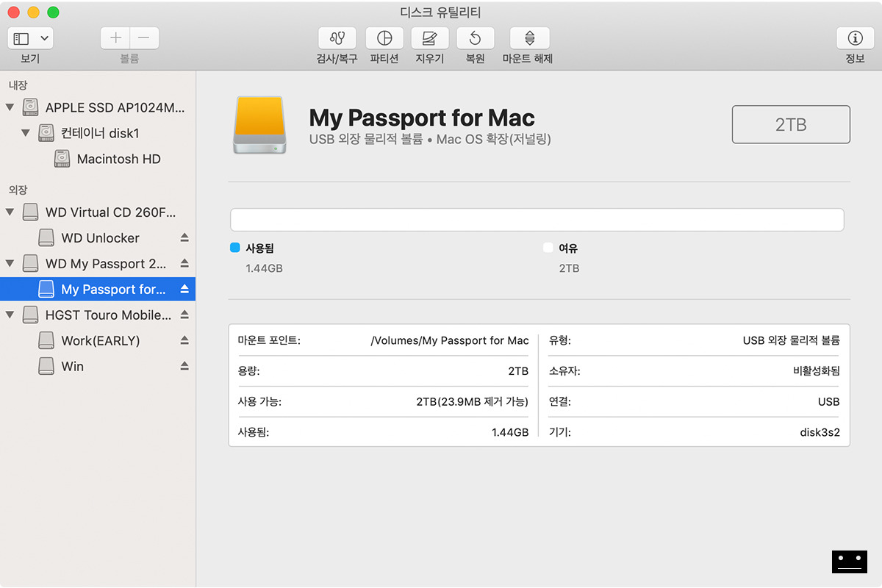Select WD Virtual CD 260F disk
Screen dimensions: 882x588
(x=98, y=212)
